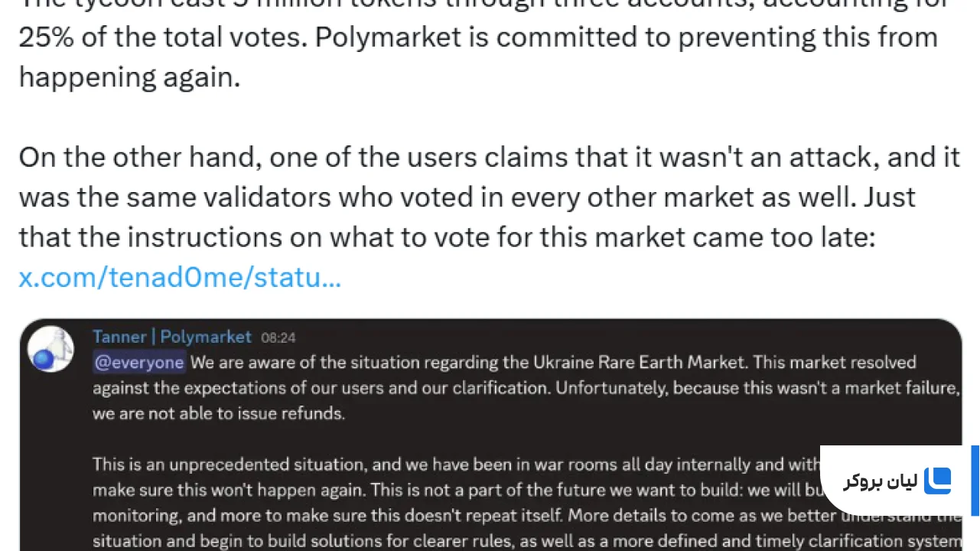The height and width of the screenshot is (551, 980).
Task: Open the x.com/tenad0me status link
Action: (180, 277)
